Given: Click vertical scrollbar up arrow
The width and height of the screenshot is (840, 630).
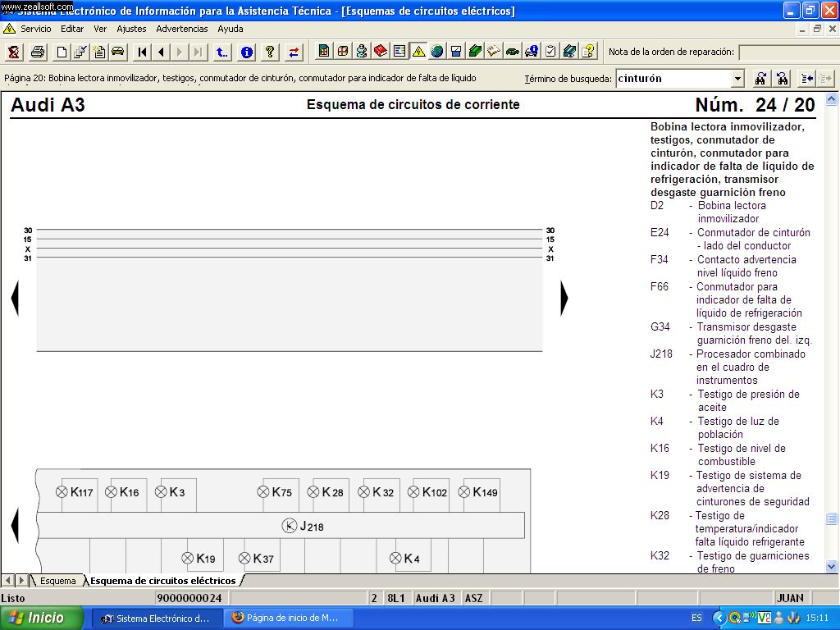Looking at the screenshot, I should pos(832,98).
